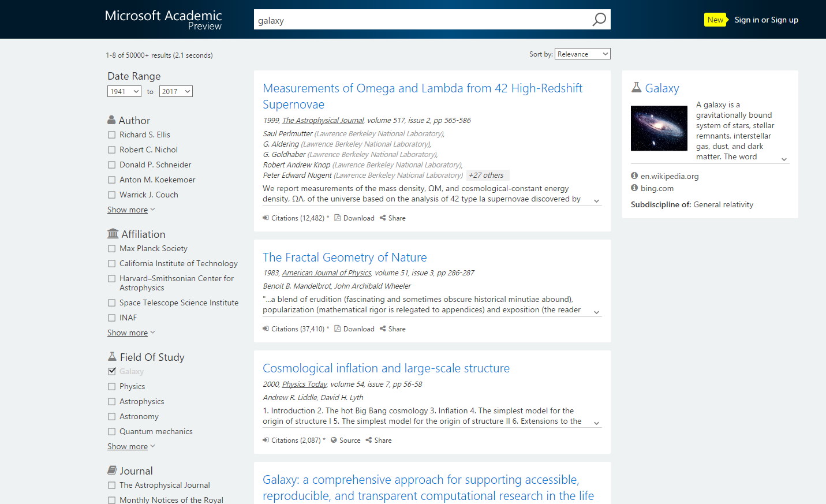The height and width of the screenshot is (504, 826).
Task: Open the Sort by Relevance dropdown
Action: [582, 54]
